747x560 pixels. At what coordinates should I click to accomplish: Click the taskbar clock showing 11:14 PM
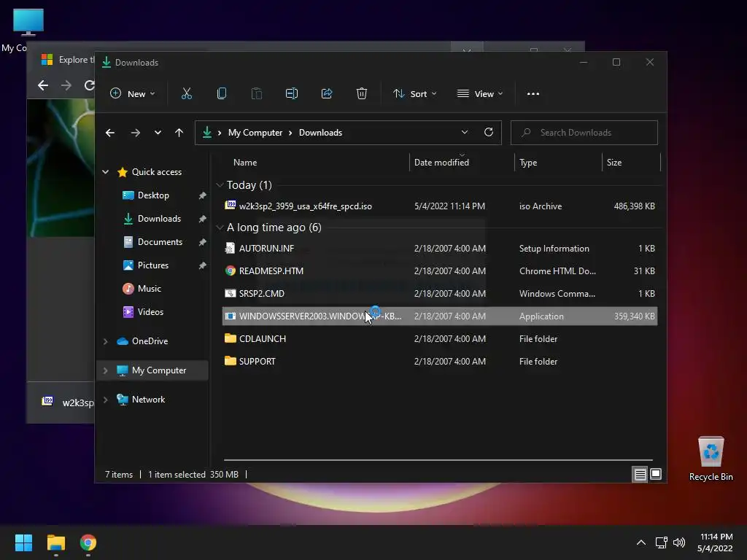coord(715,542)
